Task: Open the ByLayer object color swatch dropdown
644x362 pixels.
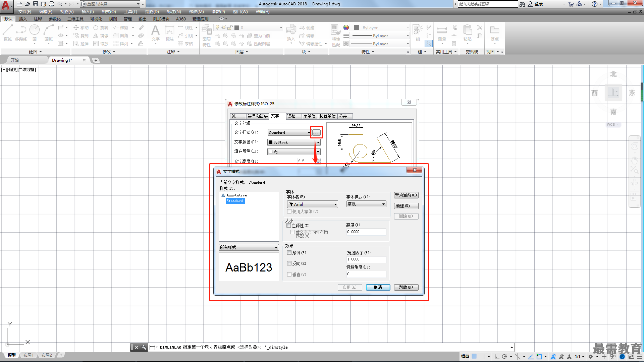Action: [x=381, y=27]
